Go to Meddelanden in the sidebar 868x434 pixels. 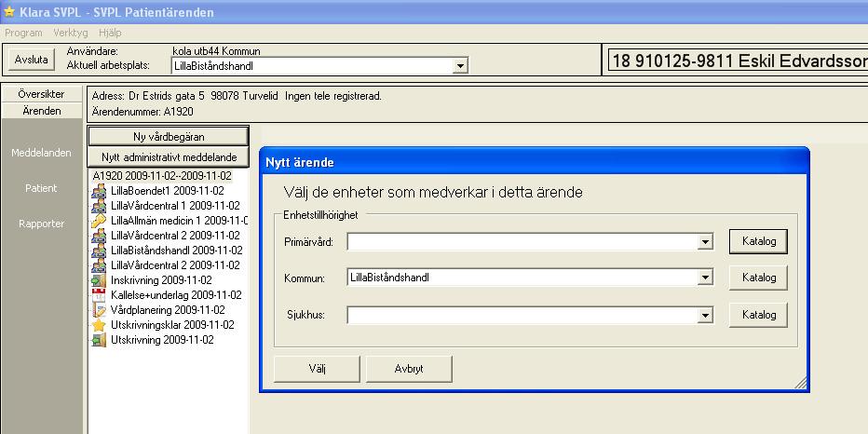pyautogui.click(x=42, y=153)
